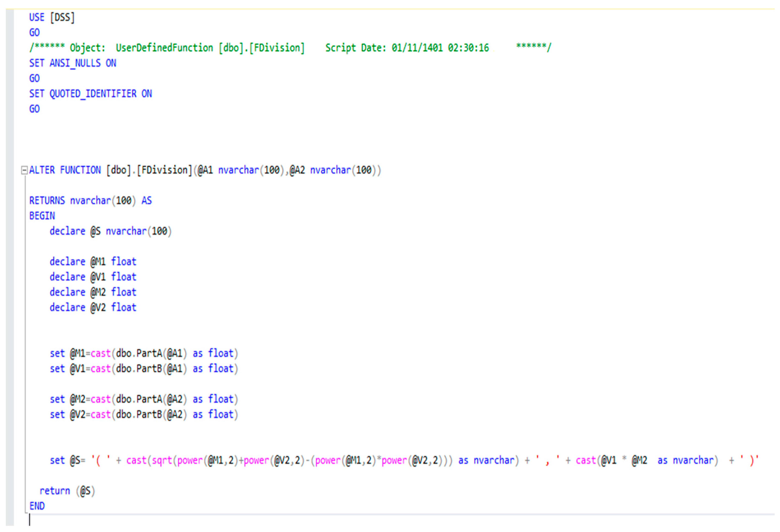The width and height of the screenshot is (780, 532).
Task: Click the RETURNS keyword
Action: [x=47, y=201]
